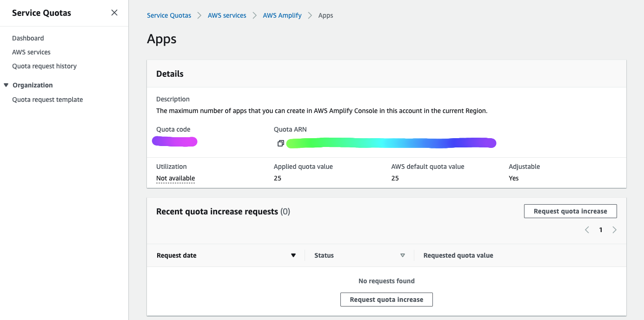The height and width of the screenshot is (320, 644).
Task: Click AWS default quota value 25
Action: 395,178
